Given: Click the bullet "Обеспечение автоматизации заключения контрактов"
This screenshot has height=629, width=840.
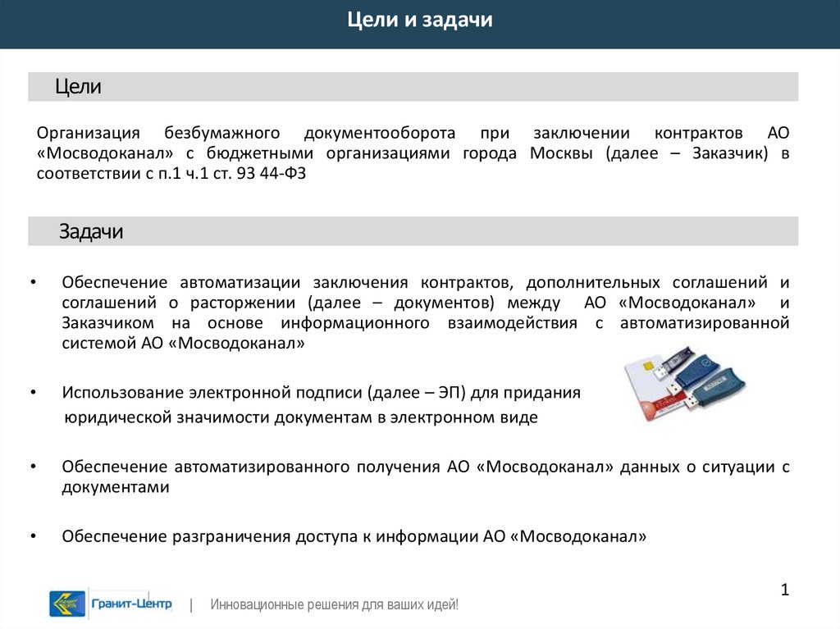Looking at the screenshot, I should click(426, 312).
